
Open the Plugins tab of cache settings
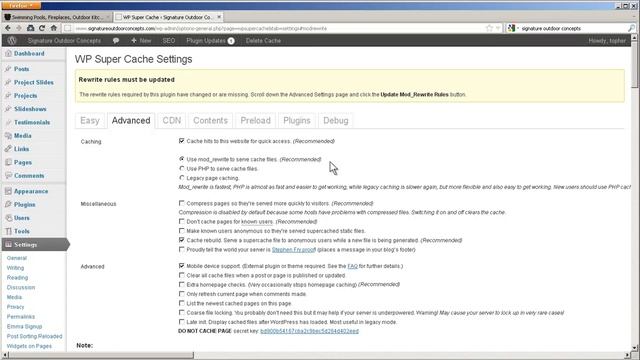point(297,120)
